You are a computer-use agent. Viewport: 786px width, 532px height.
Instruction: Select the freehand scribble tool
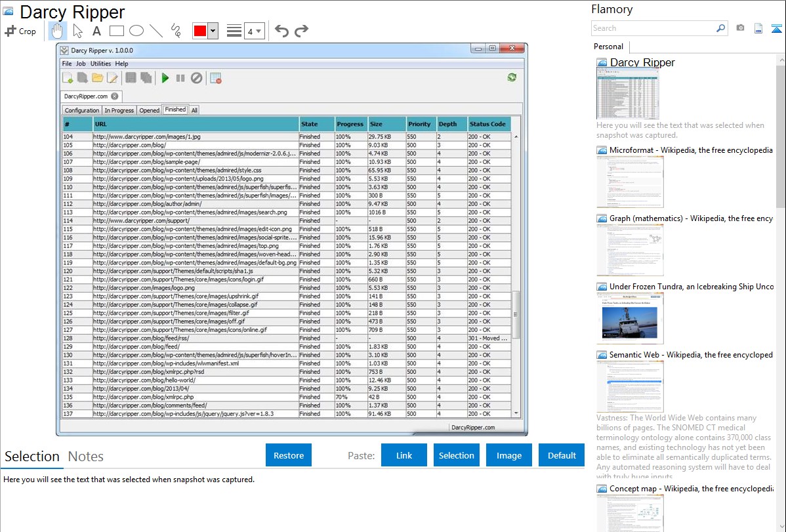176,31
